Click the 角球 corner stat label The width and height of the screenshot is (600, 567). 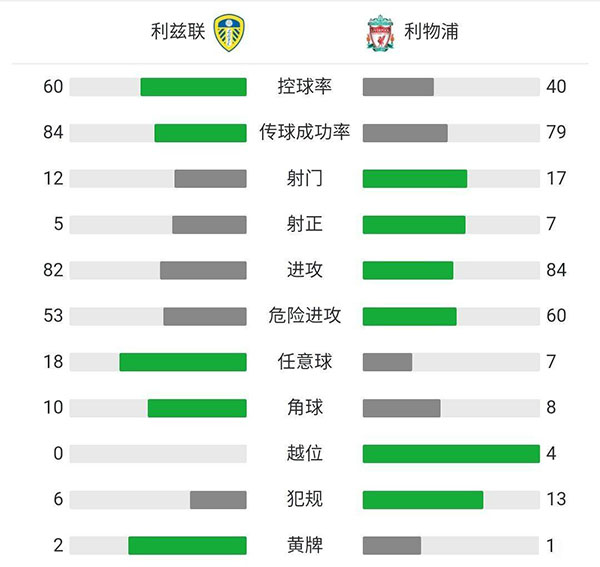pyautogui.click(x=304, y=407)
